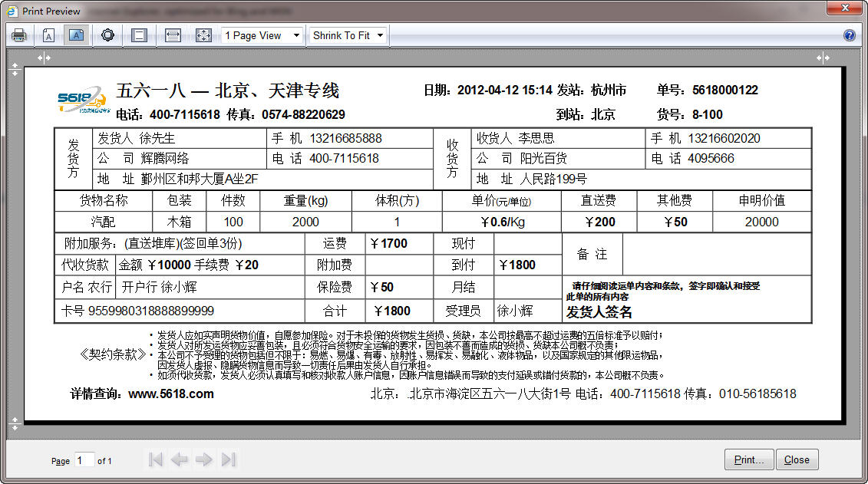
Task: Click the Close button at bottom right
Action: click(797, 459)
